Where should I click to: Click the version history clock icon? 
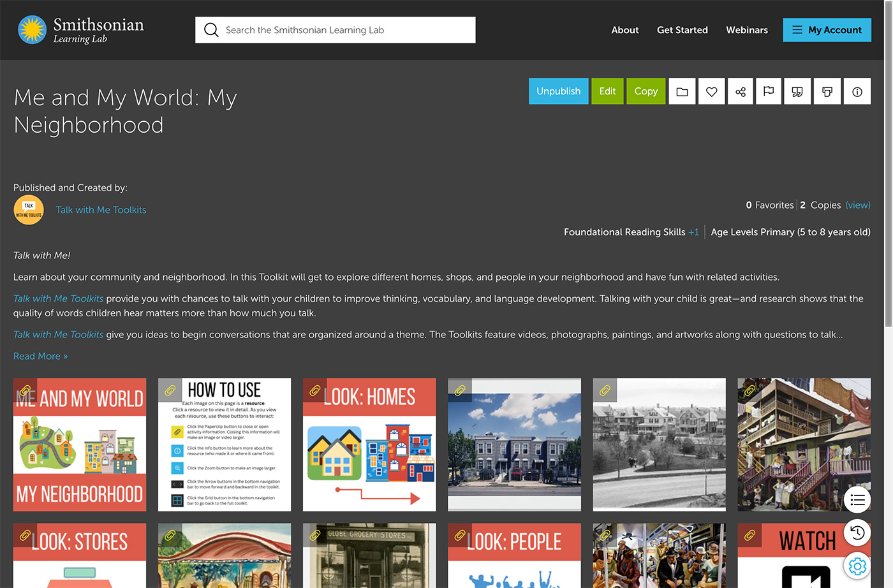click(x=857, y=533)
